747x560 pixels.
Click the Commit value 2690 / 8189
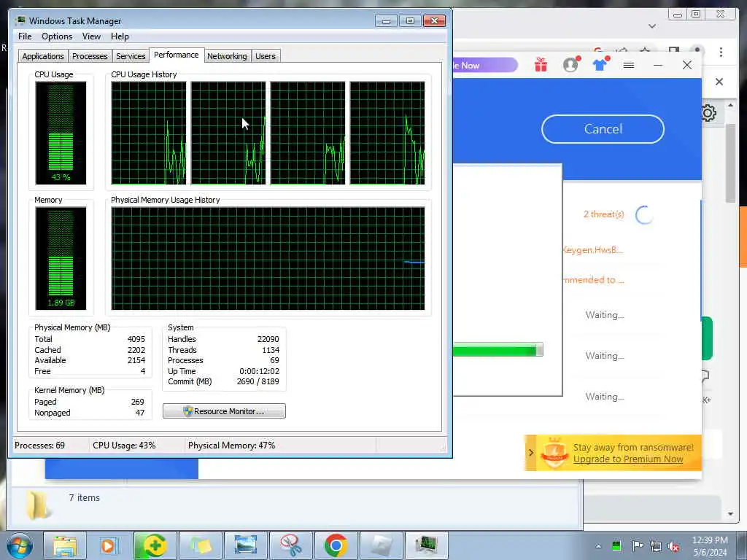pos(258,381)
